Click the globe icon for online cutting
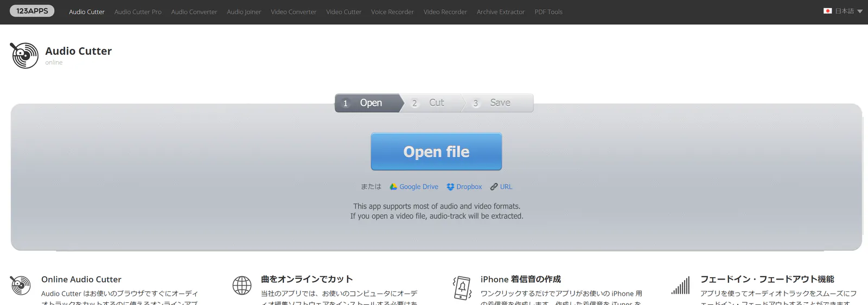Screen dimensions: 868x305 click(242, 285)
